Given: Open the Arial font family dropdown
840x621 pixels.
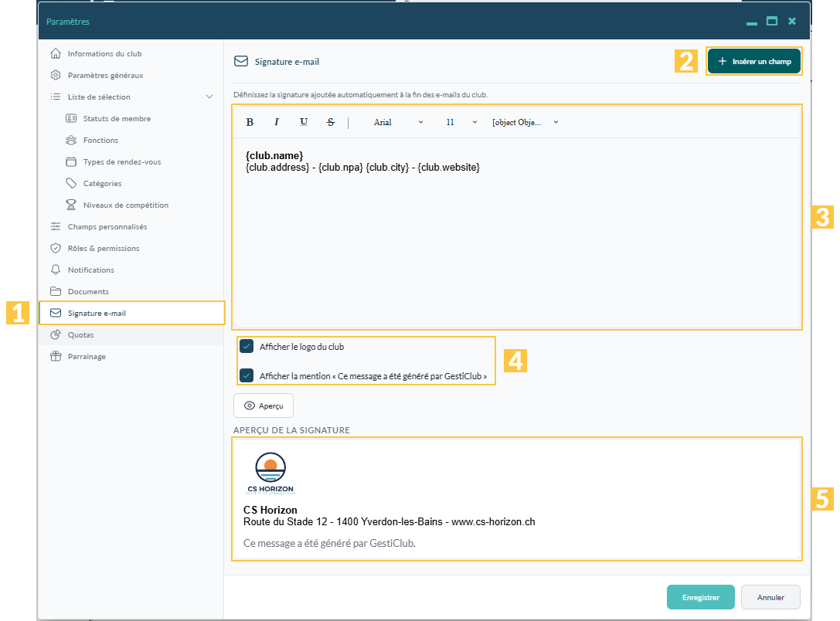Looking at the screenshot, I should tap(398, 122).
